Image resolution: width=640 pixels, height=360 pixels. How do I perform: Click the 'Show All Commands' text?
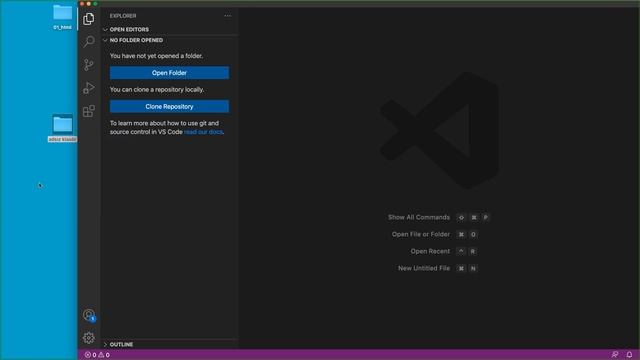point(419,217)
